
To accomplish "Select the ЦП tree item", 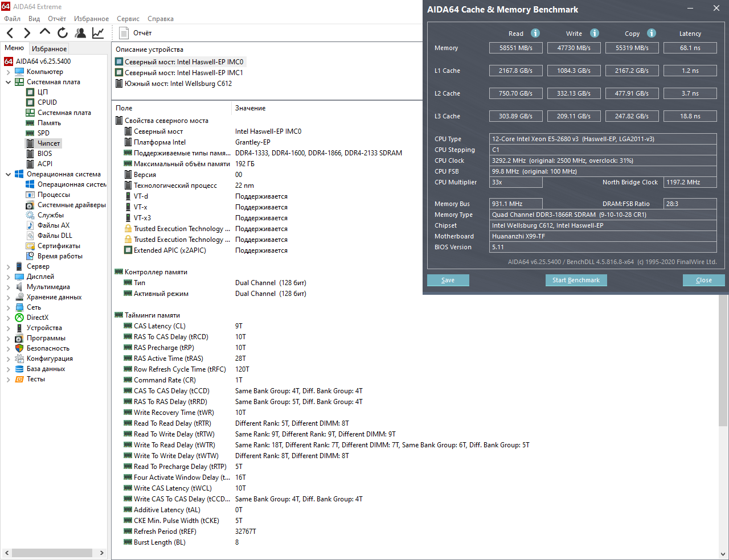I will click(x=42, y=92).
